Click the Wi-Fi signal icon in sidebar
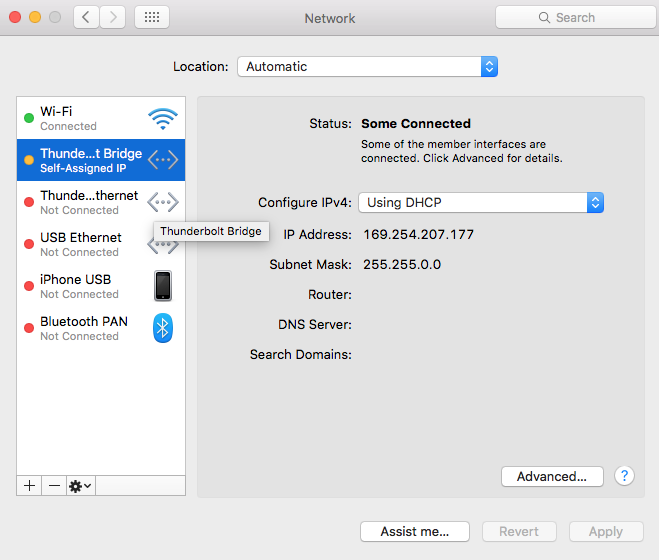 pos(162,118)
